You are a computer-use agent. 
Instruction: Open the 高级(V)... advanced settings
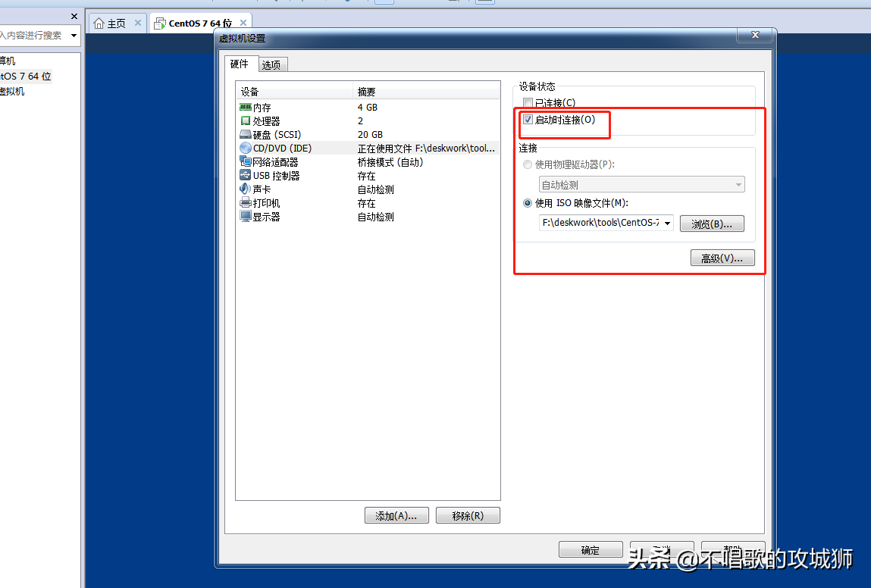[722, 258]
